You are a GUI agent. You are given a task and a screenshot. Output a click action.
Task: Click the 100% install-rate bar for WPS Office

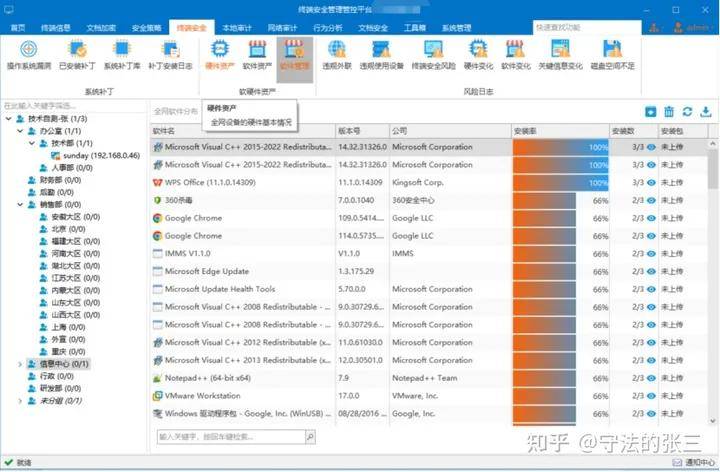[x=560, y=183]
